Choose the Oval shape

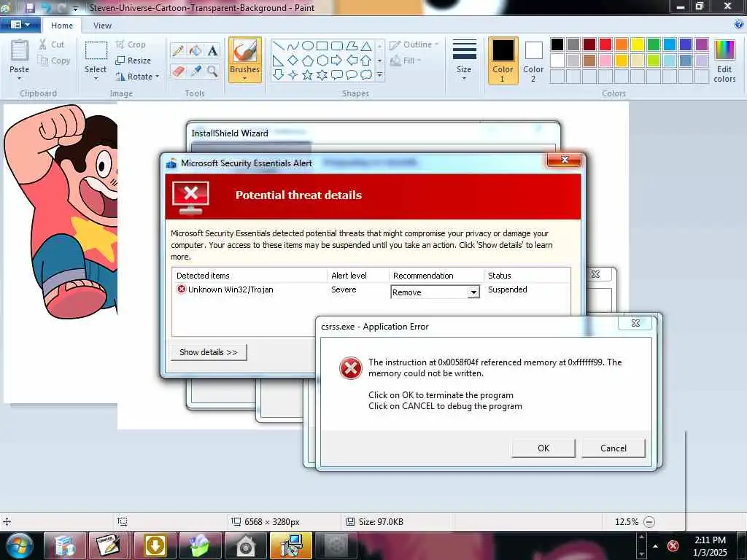tap(308, 46)
